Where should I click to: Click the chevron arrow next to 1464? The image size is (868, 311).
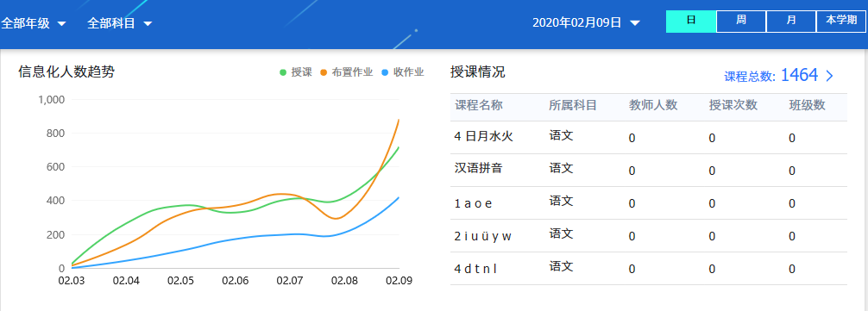tap(829, 76)
